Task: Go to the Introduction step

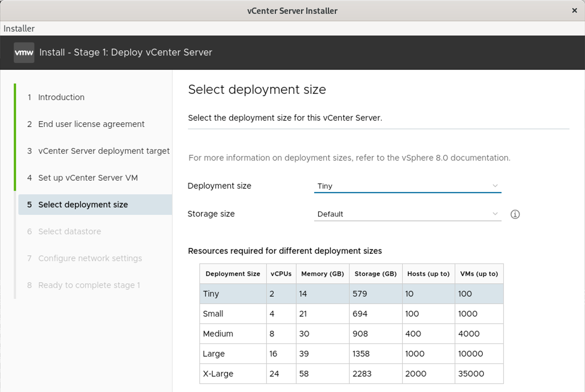Action: [x=61, y=97]
